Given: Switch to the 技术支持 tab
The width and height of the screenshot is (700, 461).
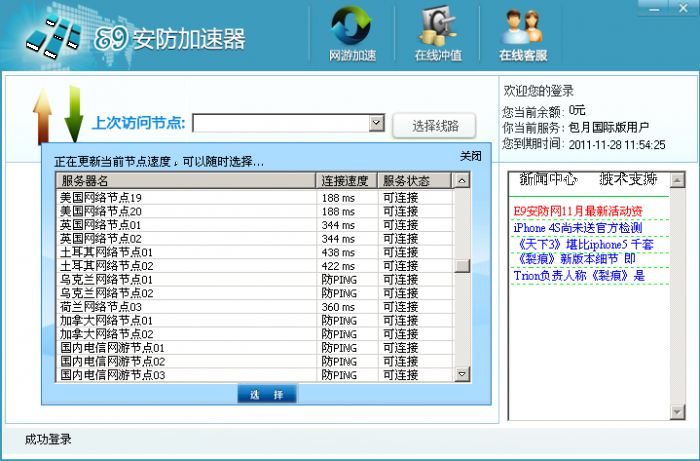Looking at the screenshot, I should click(x=628, y=179).
